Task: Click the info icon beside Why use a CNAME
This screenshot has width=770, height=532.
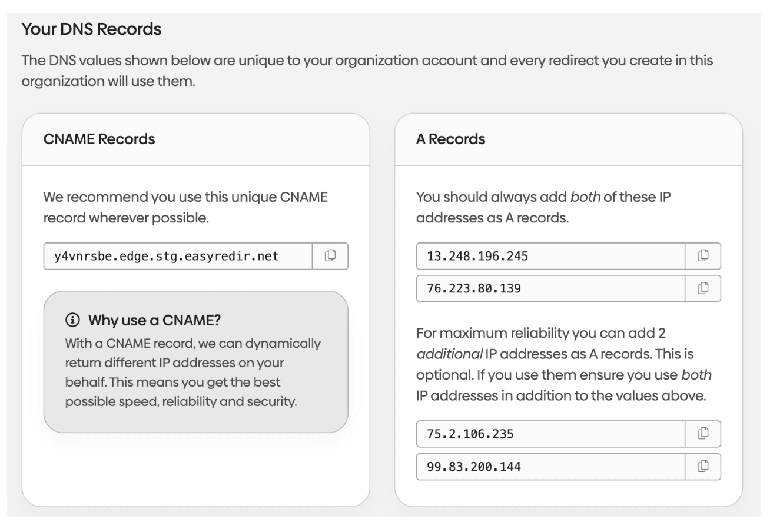Action: 72,321
